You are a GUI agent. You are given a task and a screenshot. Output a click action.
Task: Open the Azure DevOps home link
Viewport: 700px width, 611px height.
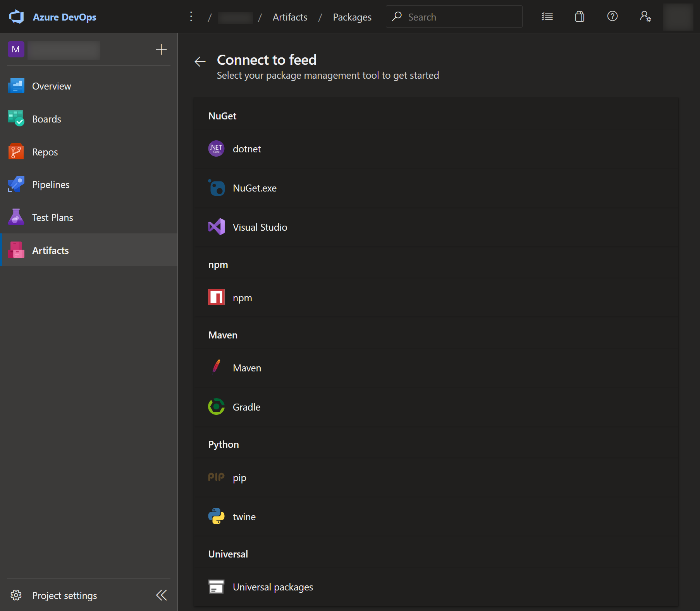(64, 17)
